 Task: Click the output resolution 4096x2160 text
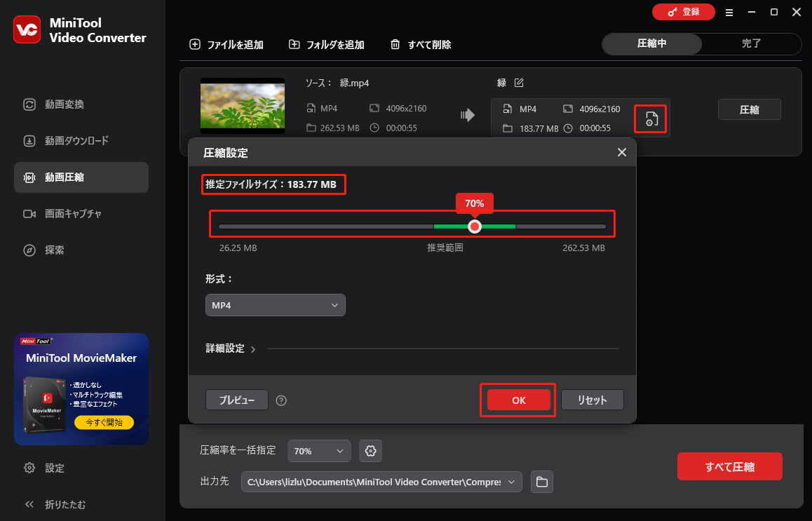600,109
